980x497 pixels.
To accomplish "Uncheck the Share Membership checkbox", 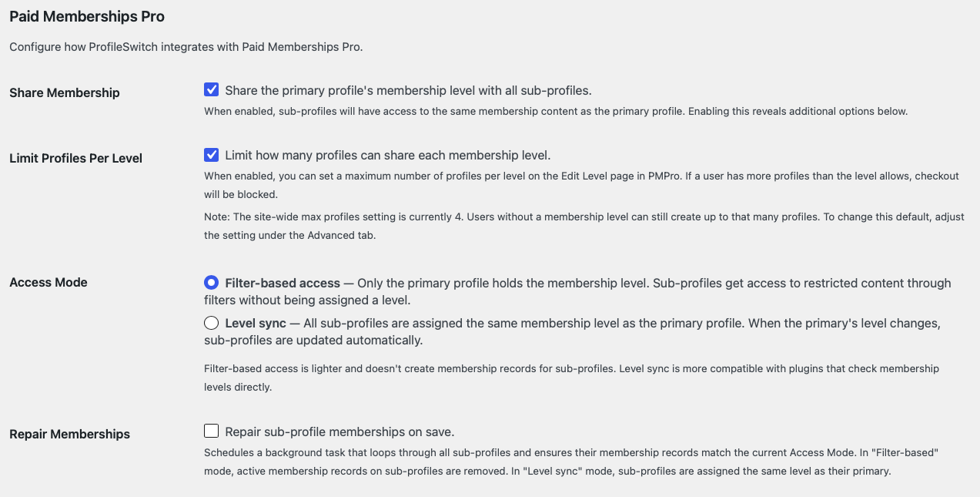I will 211,89.
